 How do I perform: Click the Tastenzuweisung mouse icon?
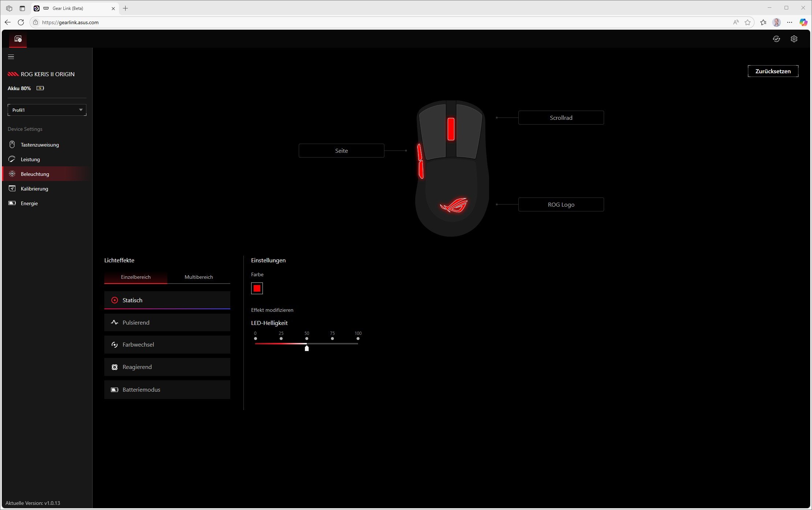(12, 145)
